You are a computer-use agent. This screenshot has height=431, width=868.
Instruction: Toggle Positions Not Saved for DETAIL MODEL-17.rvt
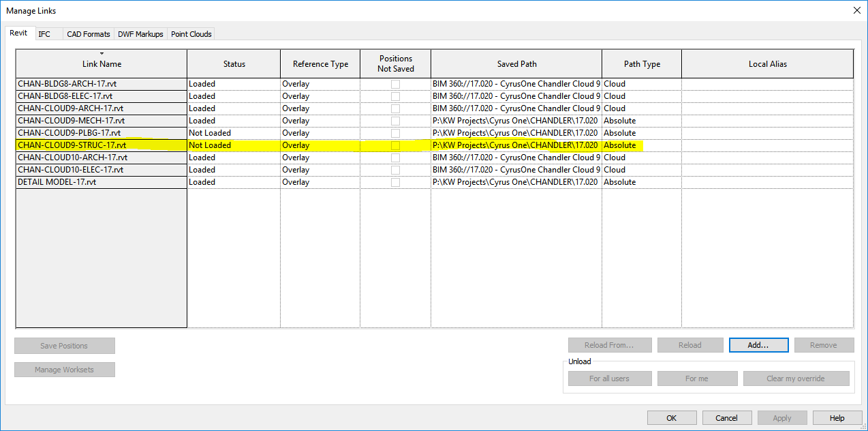coord(395,182)
